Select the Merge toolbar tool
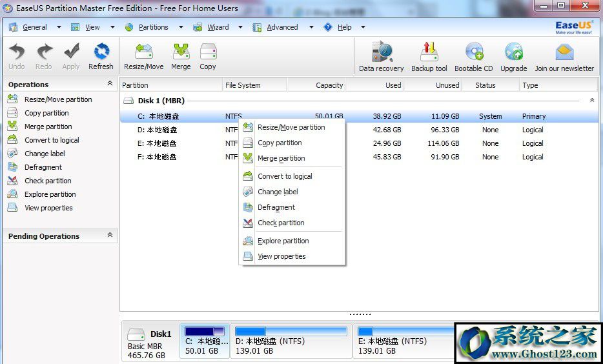 pyautogui.click(x=181, y=57)
